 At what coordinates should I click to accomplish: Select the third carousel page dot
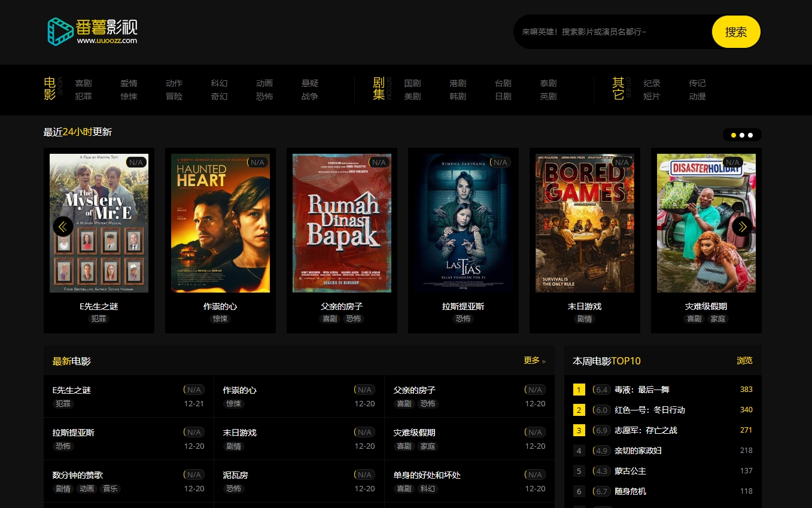[750, 135]
